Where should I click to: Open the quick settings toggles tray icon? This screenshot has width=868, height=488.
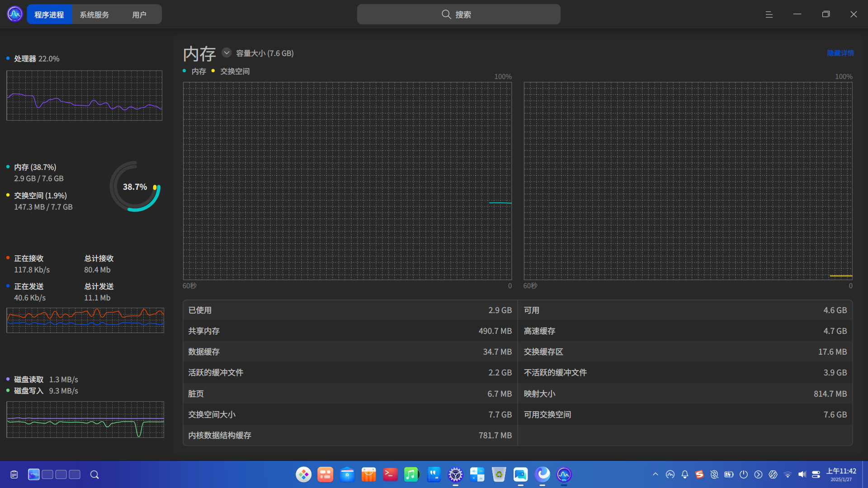(x=816, y=474)
